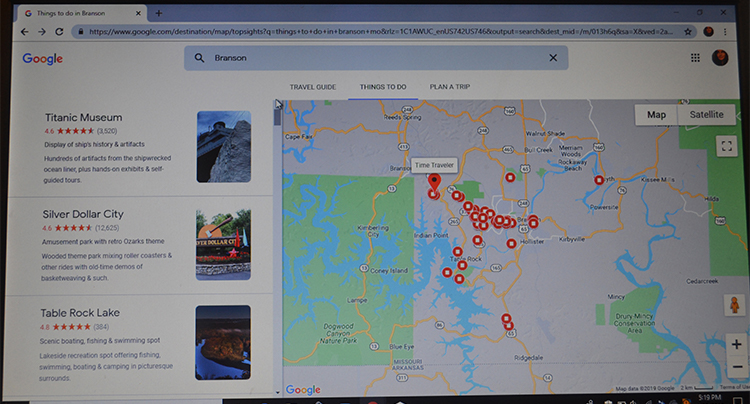The height and width of the screenshot is (404, 750).
Task: Zoom out on the map
Action: click(x=735, y=367)
